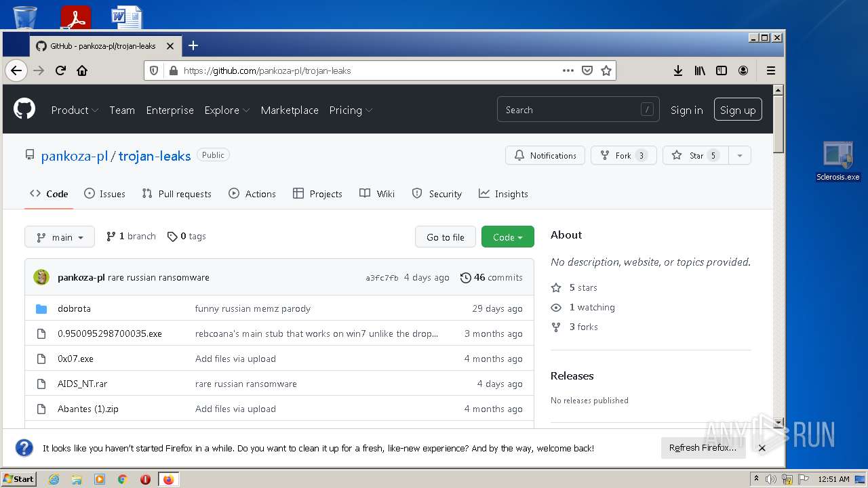
Task: View 1 branch link
Action: (131, 236)
